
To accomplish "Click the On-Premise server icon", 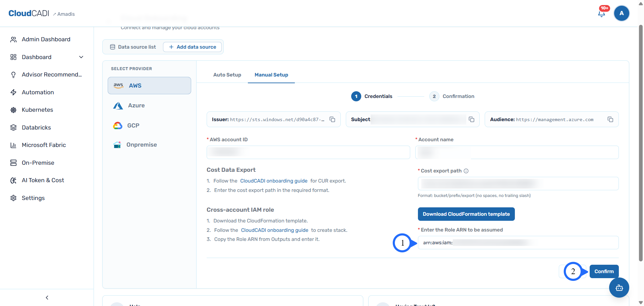I will pyautogui.click(x=13, y=163).
